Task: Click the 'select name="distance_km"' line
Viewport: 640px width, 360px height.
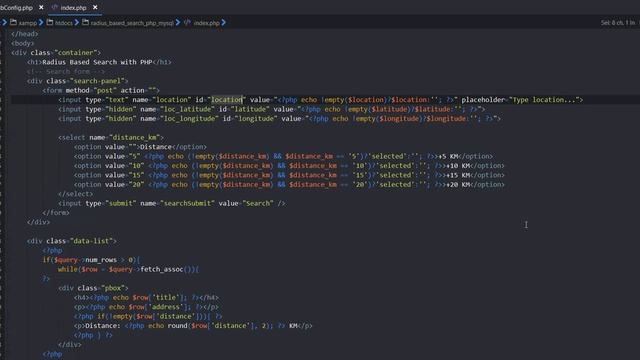Action: pyautogui.click(x=111, y=138)
